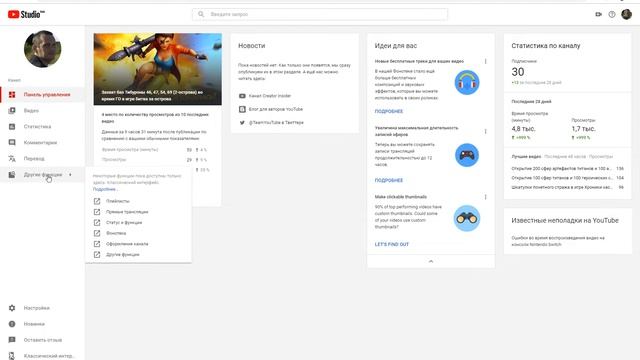Viewport: 640px width, 360px height.
Task: Click the Оставить отзыв feedback icon
Action: [12, 340]
